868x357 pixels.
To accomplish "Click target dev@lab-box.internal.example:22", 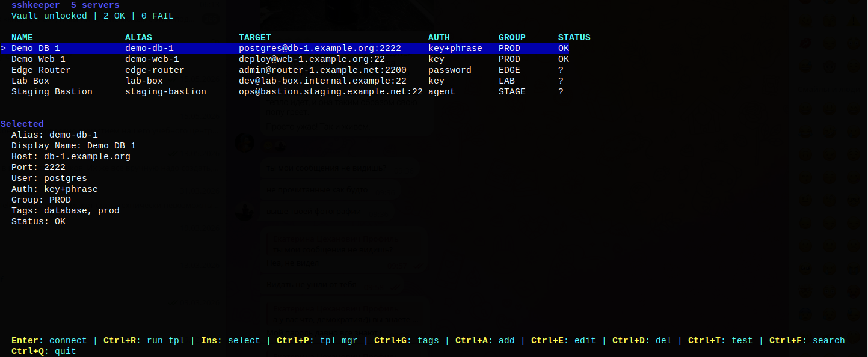I will point(322,81).
